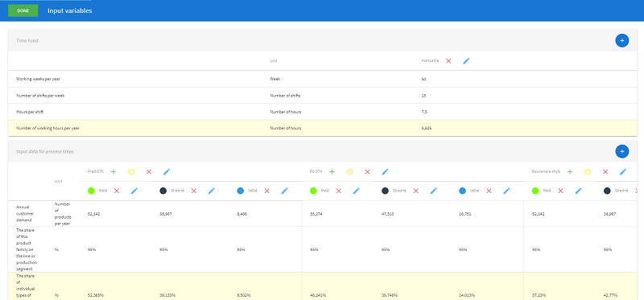This screenshot has height=300, width=644.
Task: Click light blue Veľké color dot in Po OTK
Action: click(x=462, y=191)
